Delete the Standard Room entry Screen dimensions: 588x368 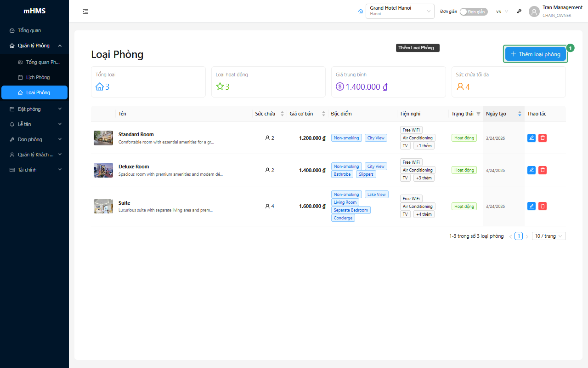[543, 138]
